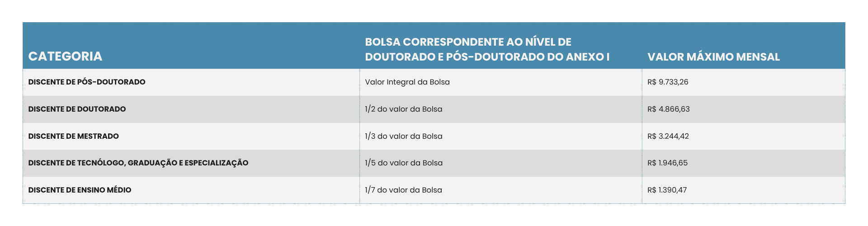Viewport: 868px width, 226px height.
Task: Select the "1/5 do valor da Bolsa" cell
Action: coord(403,163)
